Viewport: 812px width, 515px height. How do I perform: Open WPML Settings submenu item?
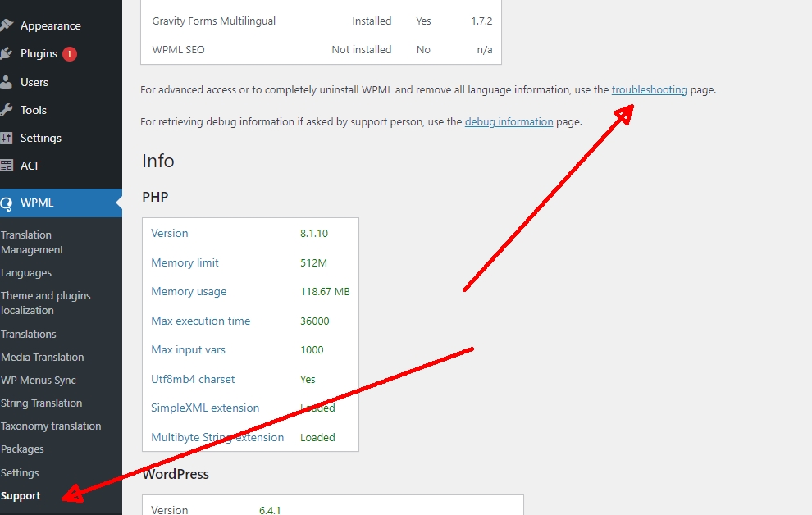pyautogui.click(x=20, y=472)
